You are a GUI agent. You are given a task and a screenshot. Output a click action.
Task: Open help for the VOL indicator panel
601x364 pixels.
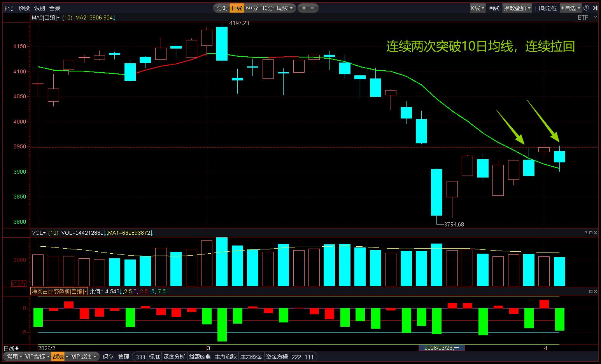coord(586,233)
